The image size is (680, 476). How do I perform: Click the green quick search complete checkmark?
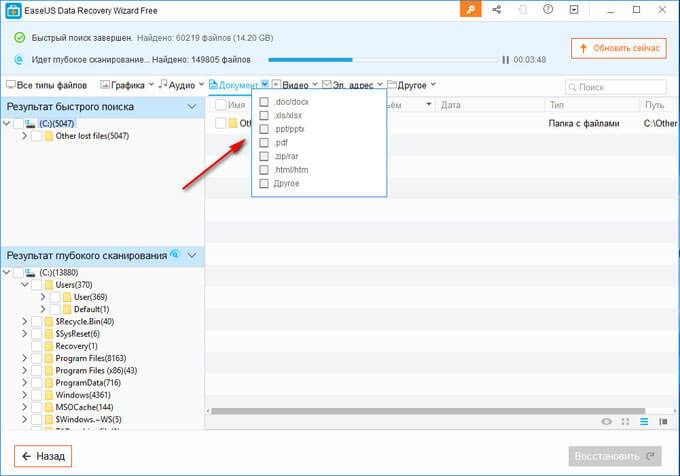coord(20,38)
